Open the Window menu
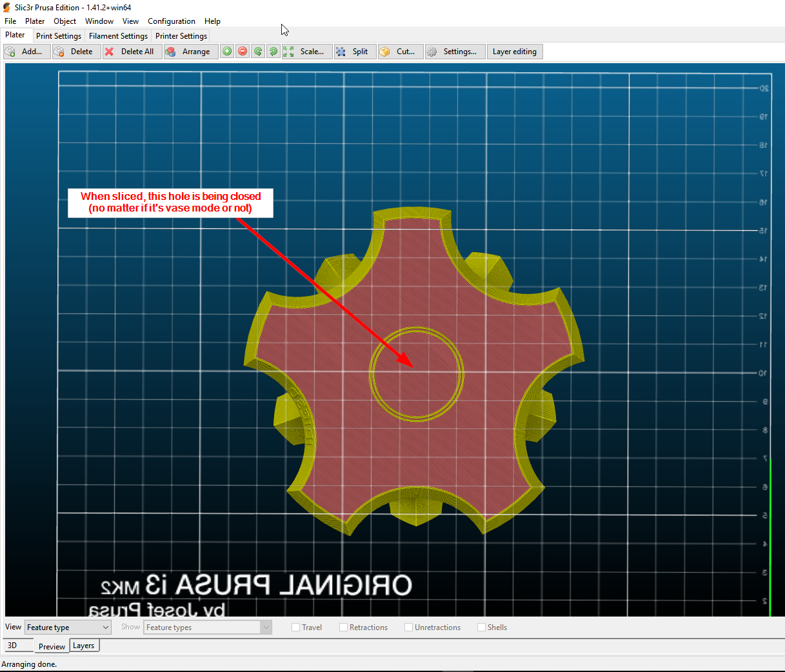This screenshot has width=785, height=672. tap(99, 21)
